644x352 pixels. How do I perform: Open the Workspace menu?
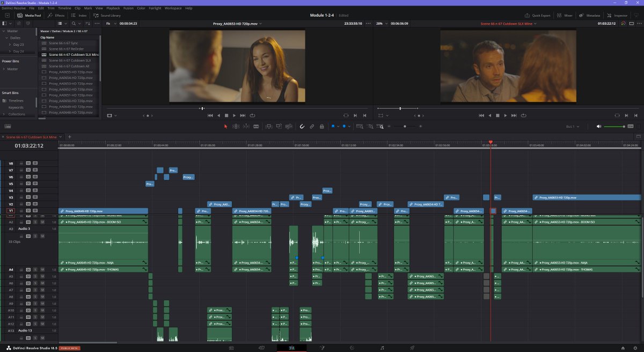tap(173, 8)
